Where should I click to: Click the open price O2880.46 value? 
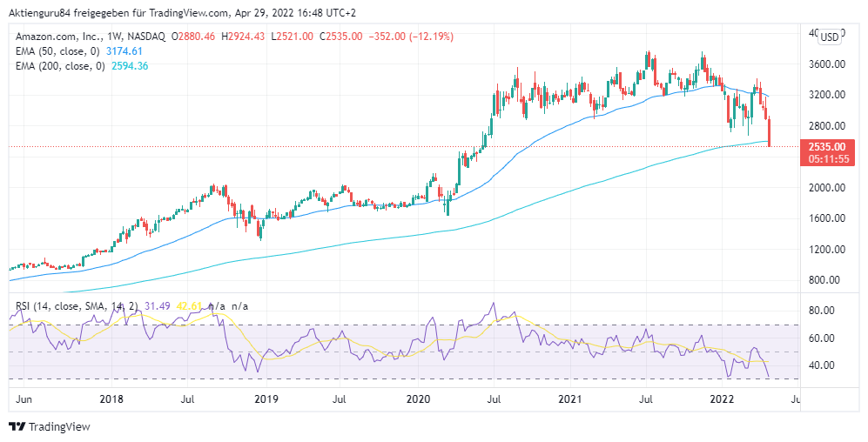point(193,37)
